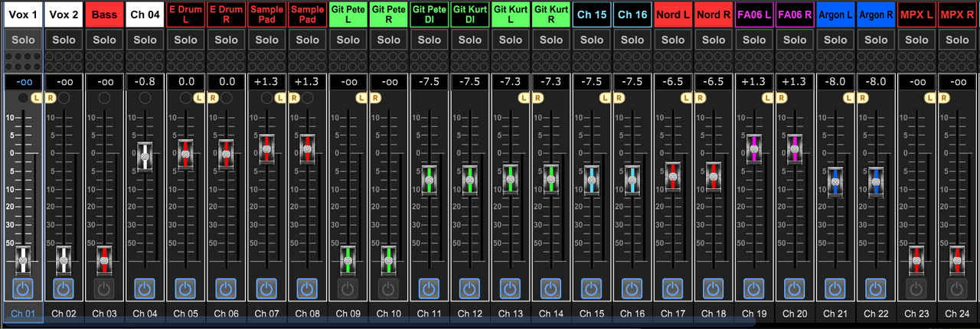Viewport: 980px width, 329px height.
Task: Click the Ch 16 blue fader handle
Action: 632,179
